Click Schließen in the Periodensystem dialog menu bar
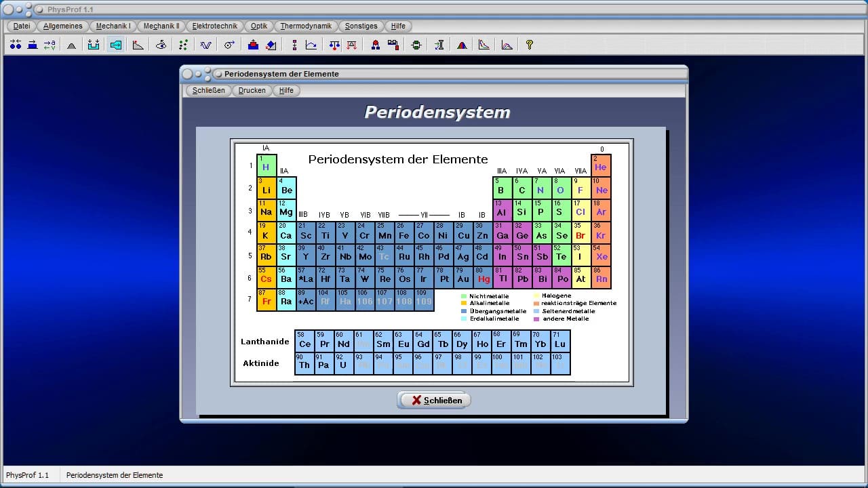This screenshot has width=868, height=488. click(208, 90)
